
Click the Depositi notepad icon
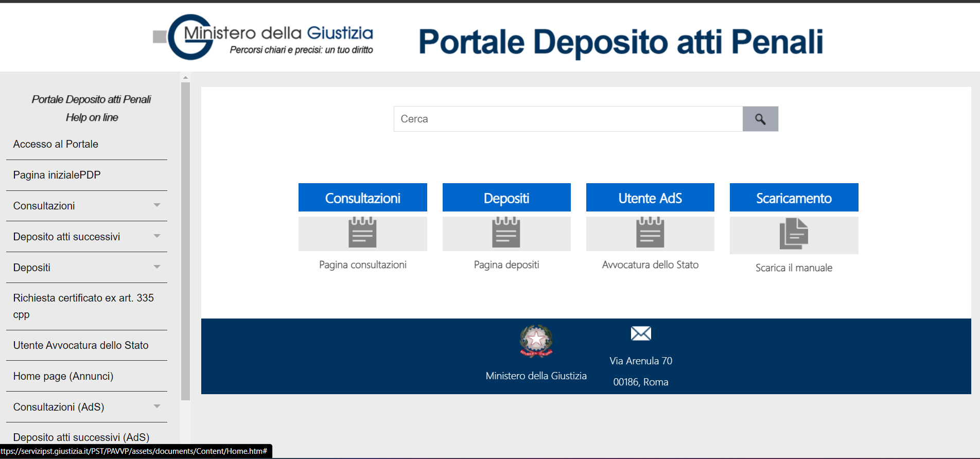click(506, 232)
